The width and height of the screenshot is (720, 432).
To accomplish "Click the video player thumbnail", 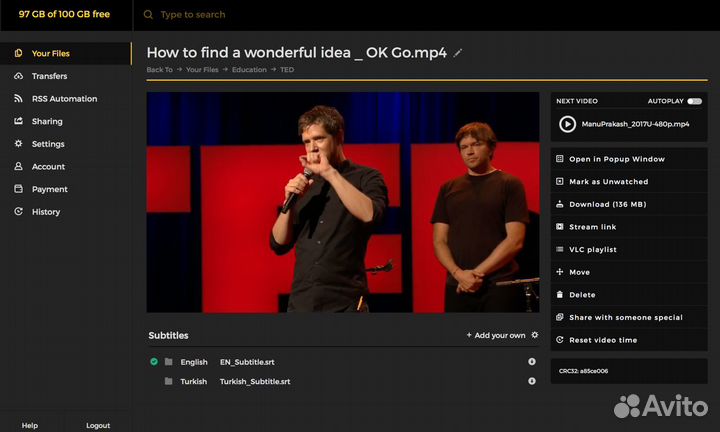I will click(x=343, y=203).
